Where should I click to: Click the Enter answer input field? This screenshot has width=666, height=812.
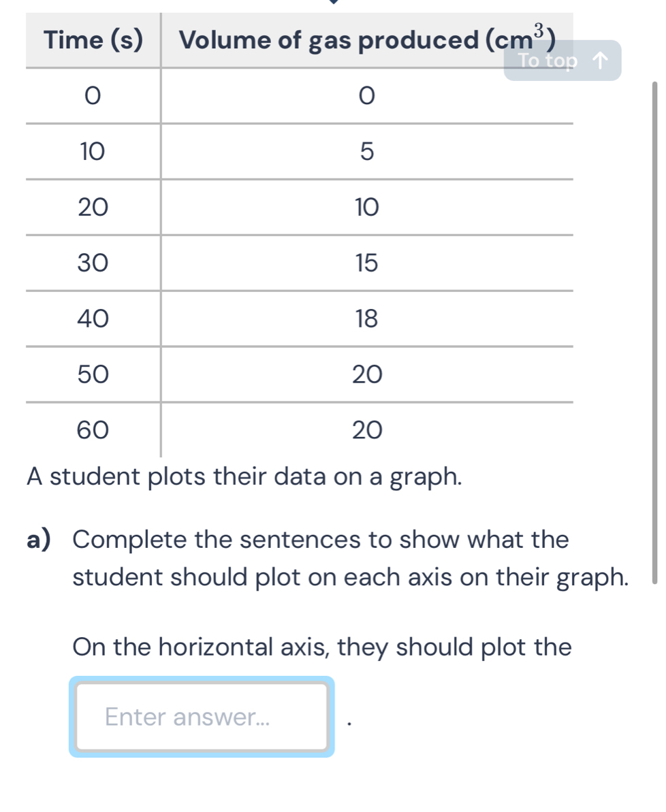point(201,717)
